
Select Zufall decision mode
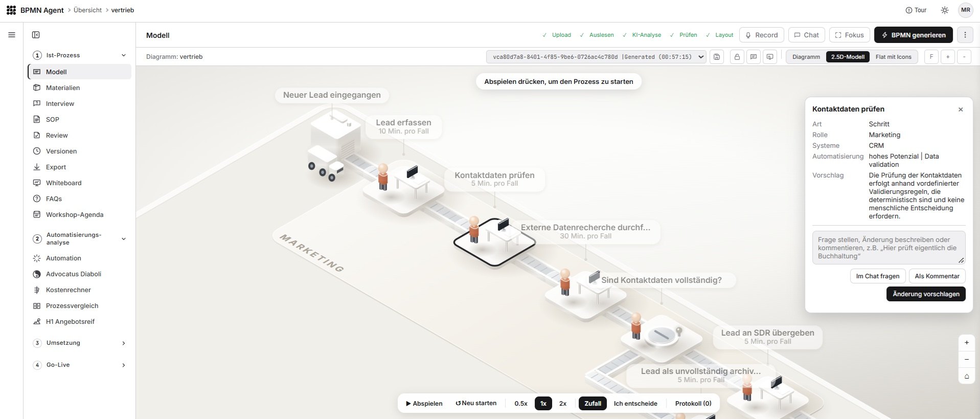click(x=592, y=404)
